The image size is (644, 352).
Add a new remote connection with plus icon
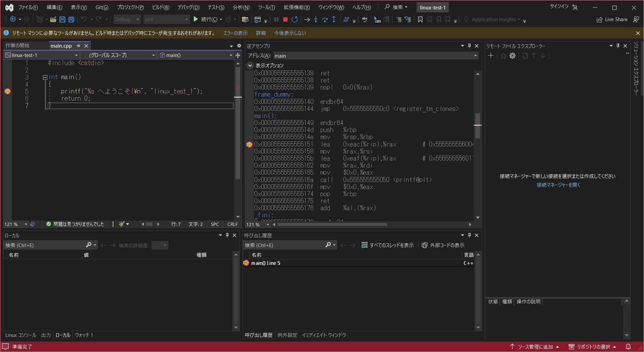491,56
